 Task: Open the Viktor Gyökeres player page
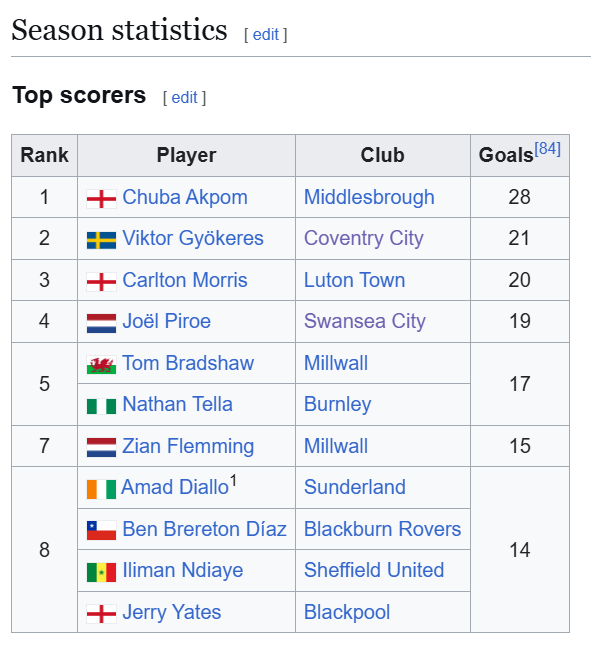coord(193,238)
